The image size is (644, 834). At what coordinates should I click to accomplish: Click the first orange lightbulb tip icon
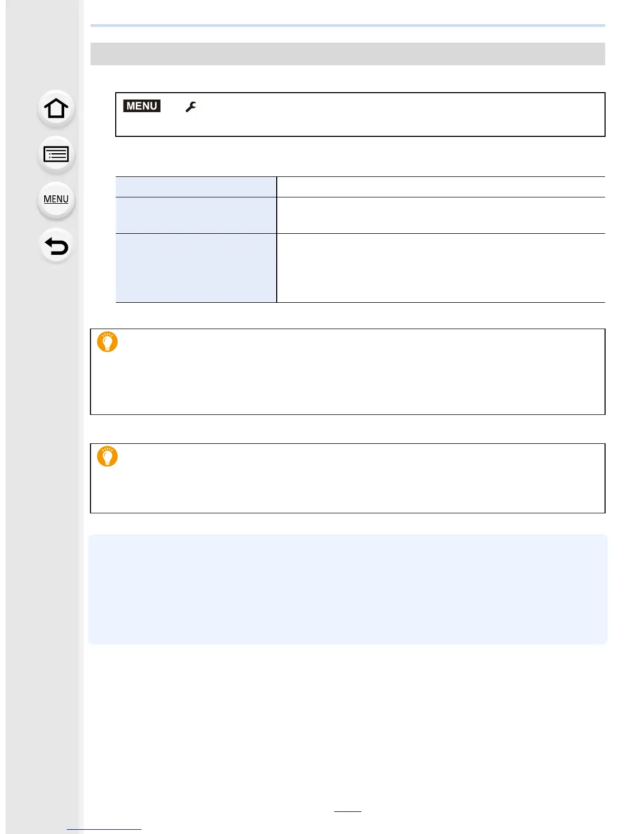tap(107, 342)
